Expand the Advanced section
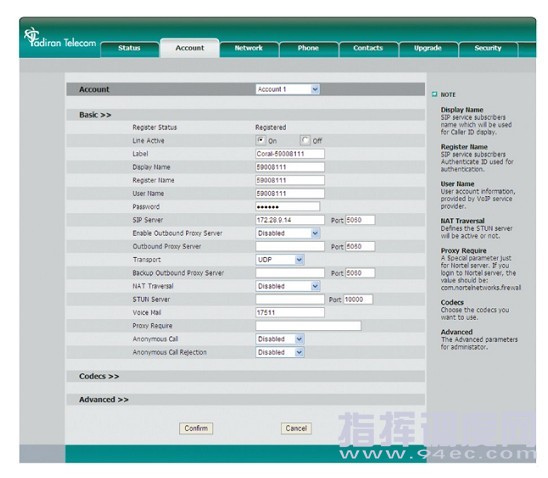 click(x=104, y=400)
